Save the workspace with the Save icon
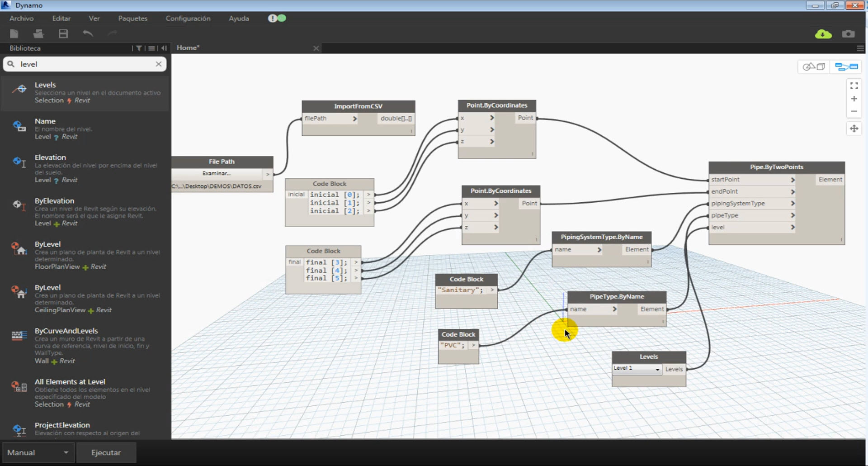This screenshot has height=466, width=868. point(63,33)
